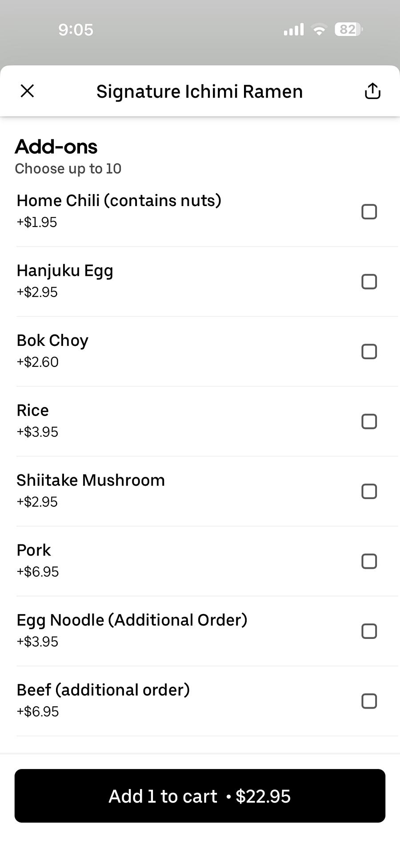This screenshot has width=400, height=868.
Task: Tap the Add-ons section heading
Action: pos(56,147)
